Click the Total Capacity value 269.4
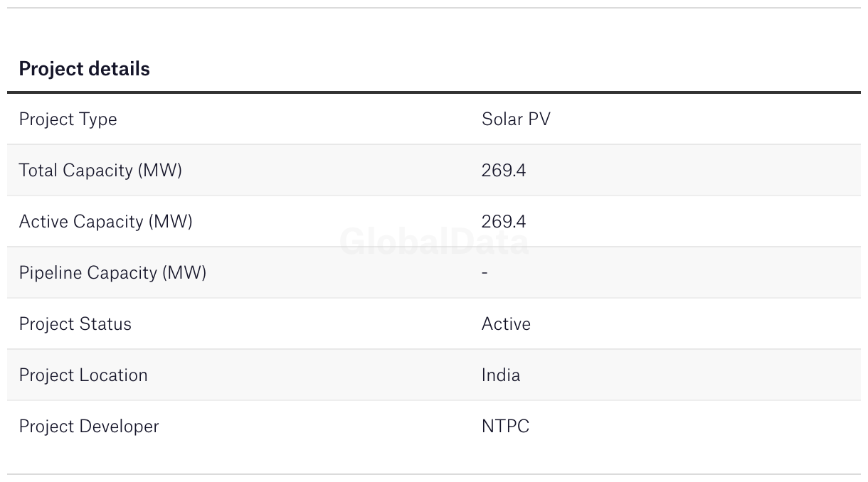The height and width of the screenshot is (482, 868). 504,170
